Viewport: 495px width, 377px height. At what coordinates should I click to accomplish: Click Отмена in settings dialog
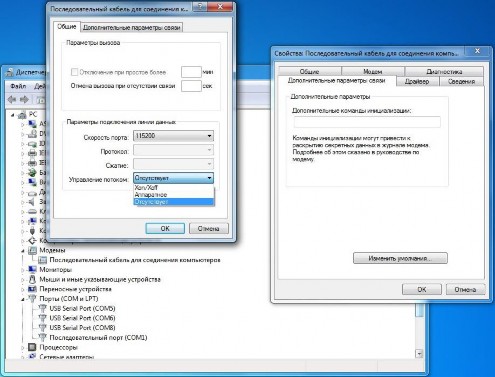click(x=209, y=228)
